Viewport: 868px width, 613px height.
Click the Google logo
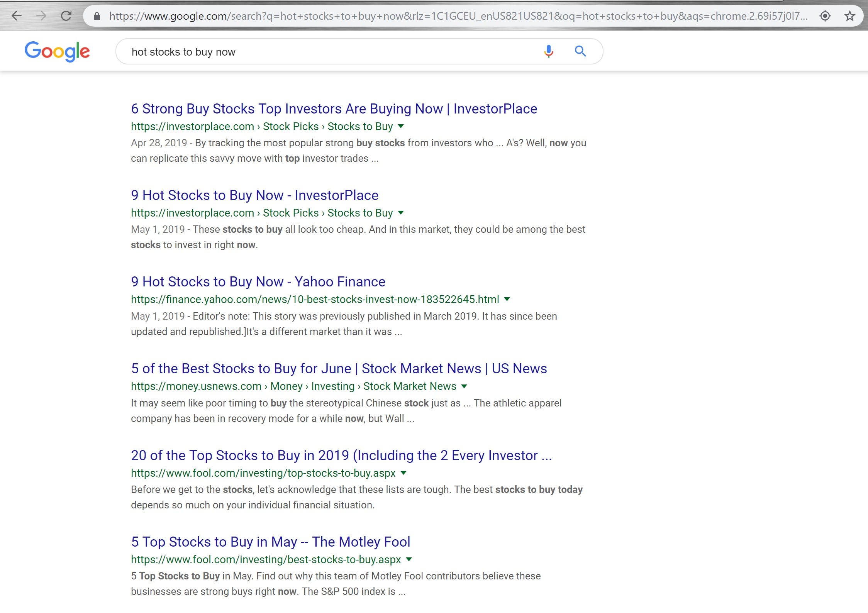pos(57,51)
